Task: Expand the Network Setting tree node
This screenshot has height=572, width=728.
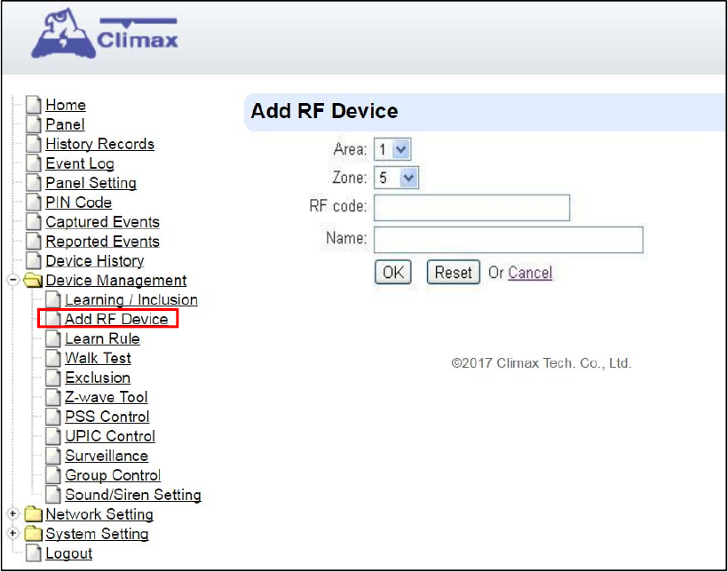Action: 13,514
